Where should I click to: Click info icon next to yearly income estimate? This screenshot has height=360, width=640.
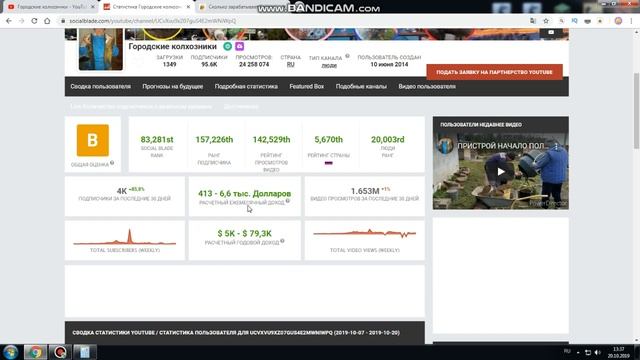[x=282, y=241]
